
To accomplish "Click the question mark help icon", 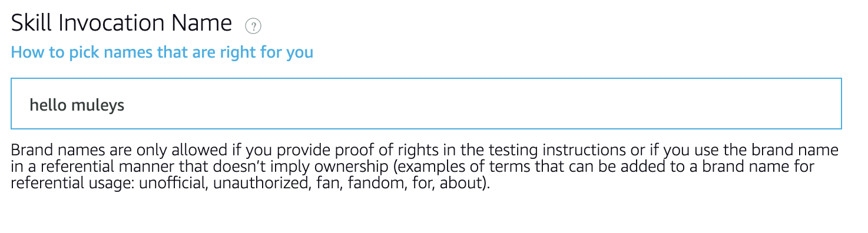I will coord(253,26).
